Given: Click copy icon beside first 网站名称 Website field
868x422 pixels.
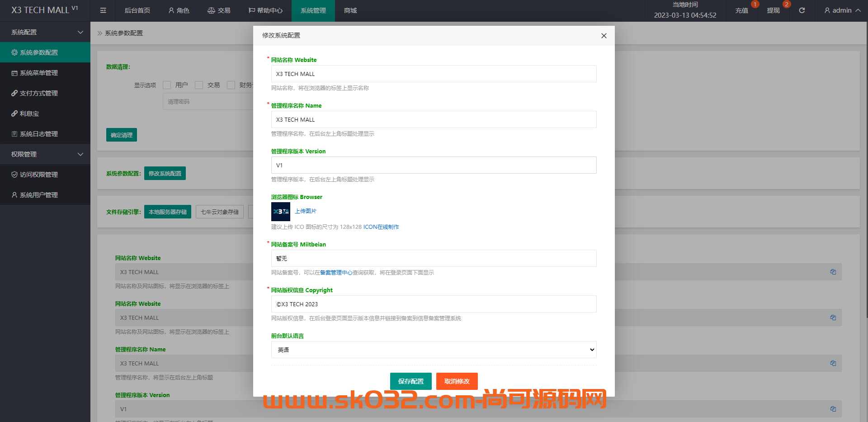Looking at the screenshot, I should pos(833,272).
